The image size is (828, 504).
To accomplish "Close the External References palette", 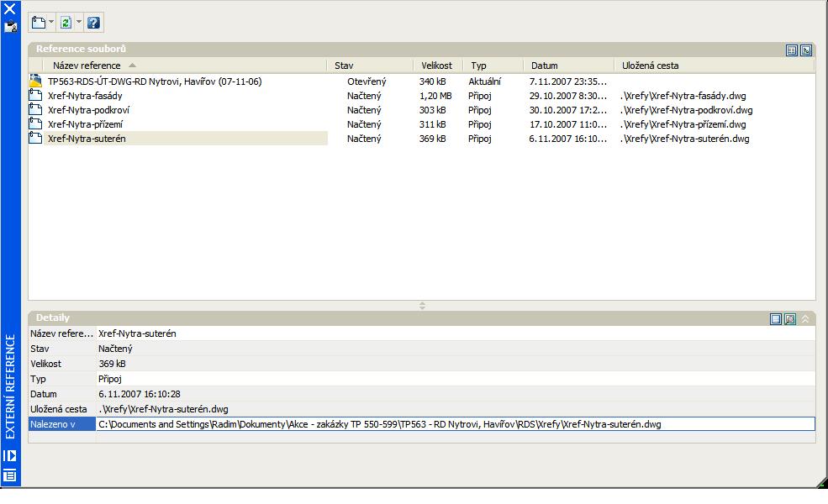I will click(10, 9).
